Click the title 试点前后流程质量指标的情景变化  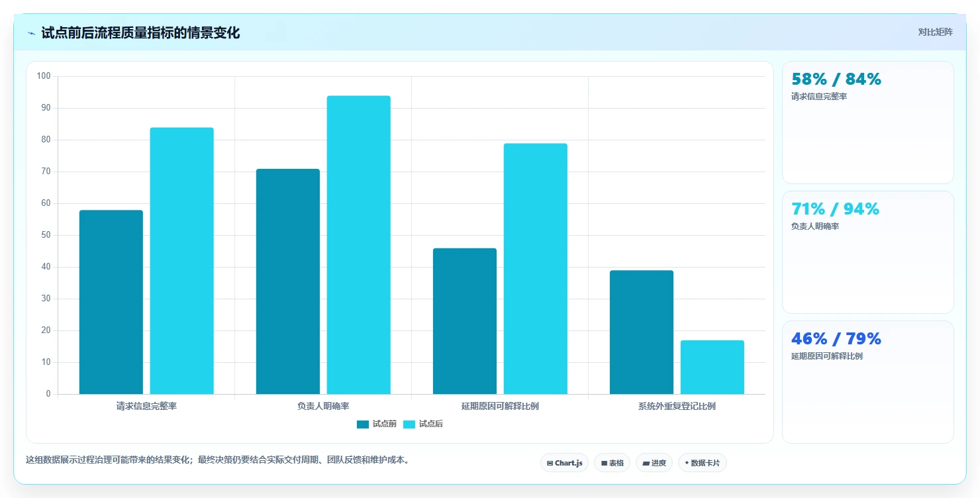tap(140, 33)
